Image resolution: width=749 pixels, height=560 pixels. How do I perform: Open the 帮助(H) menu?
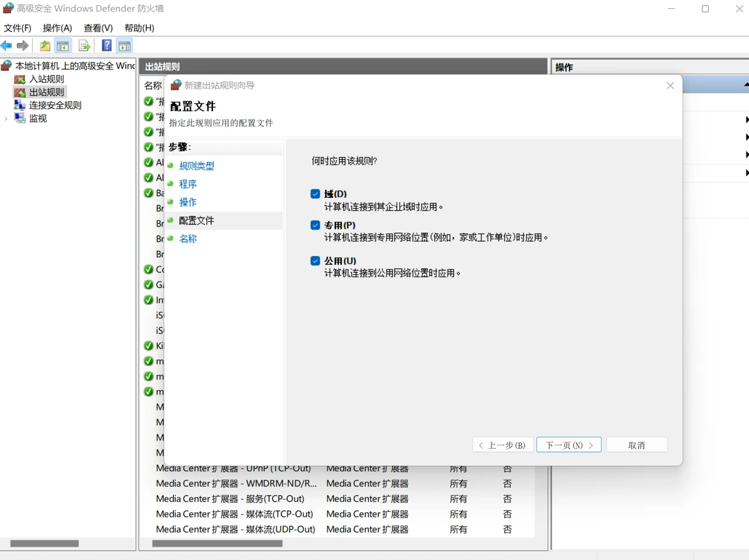(x=139, y=28)
